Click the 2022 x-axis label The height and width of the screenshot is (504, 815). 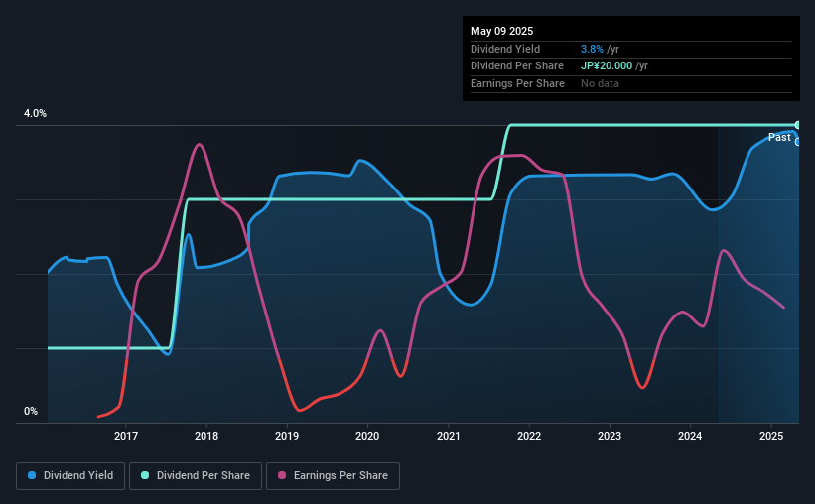(x=529, y=436)
